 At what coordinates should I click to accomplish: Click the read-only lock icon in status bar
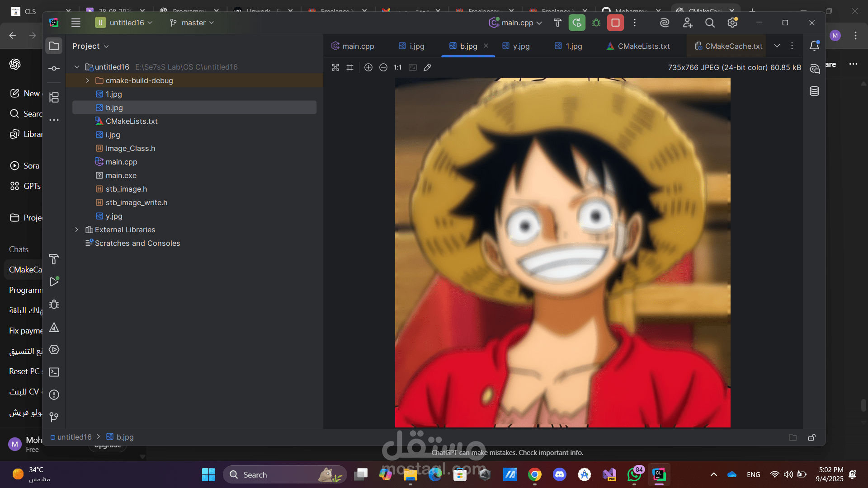tap(812, 437)
